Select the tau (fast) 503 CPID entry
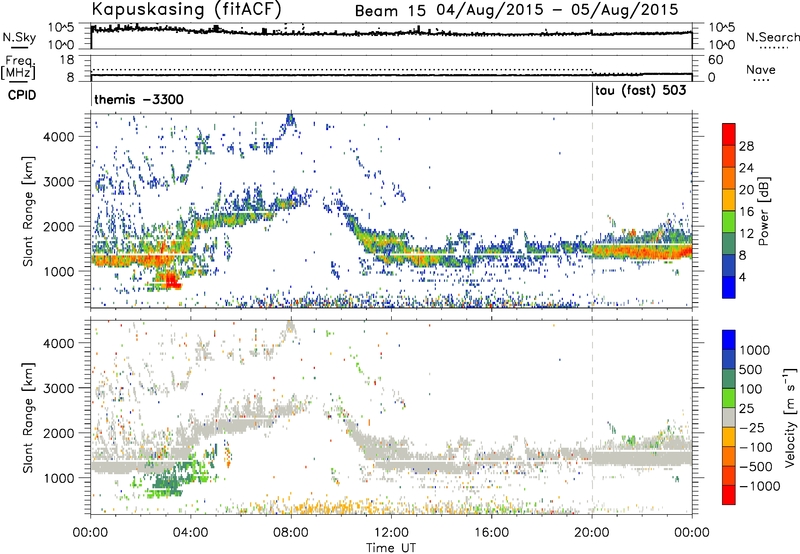 tap(641, 91)
